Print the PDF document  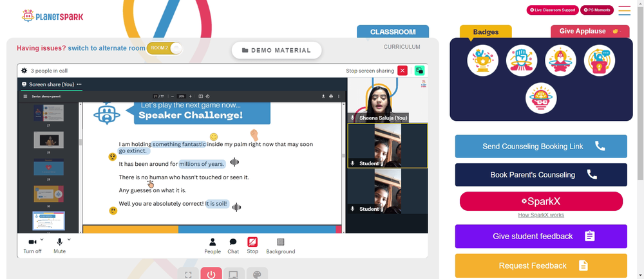click(331, 96)
